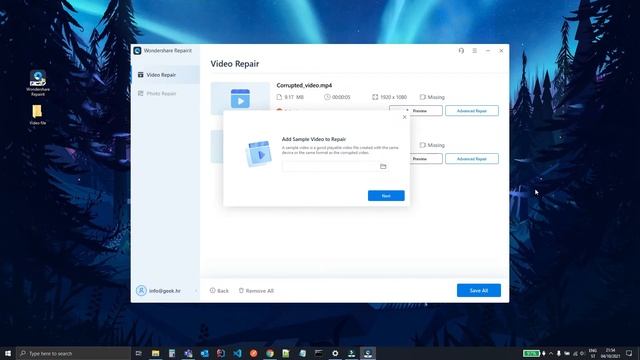The height and width of the screenshot is (360, 640).
Task: Show hidden system tray icons
Action: (551, 353)
